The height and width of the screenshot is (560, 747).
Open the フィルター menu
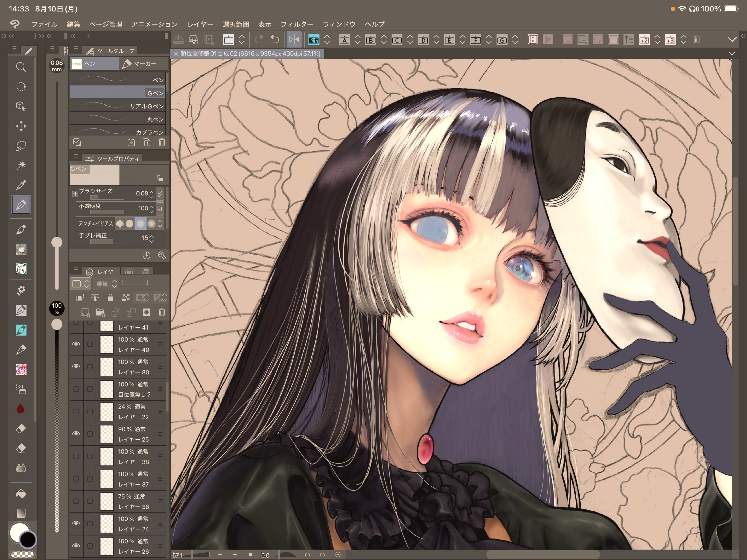[x=297, y=24]
